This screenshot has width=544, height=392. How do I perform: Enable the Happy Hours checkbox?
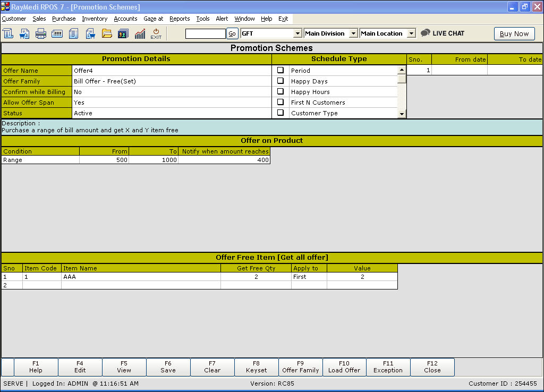(280, 91)
